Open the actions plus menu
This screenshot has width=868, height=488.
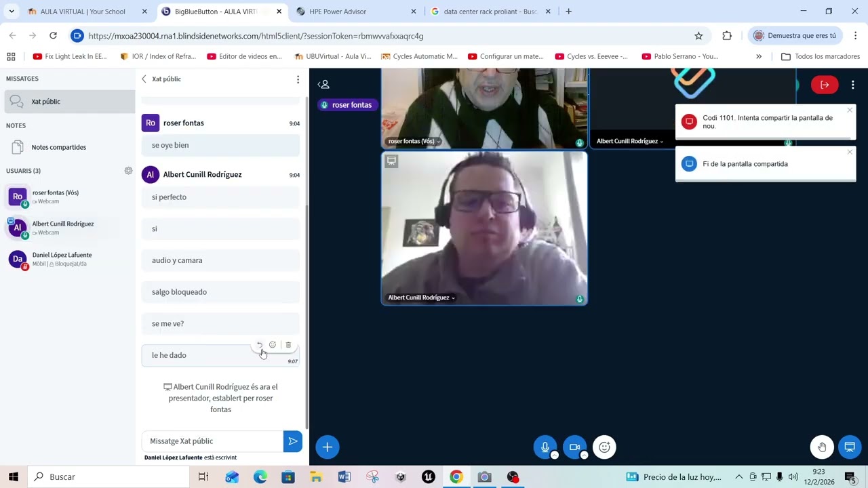pos(327,447)
